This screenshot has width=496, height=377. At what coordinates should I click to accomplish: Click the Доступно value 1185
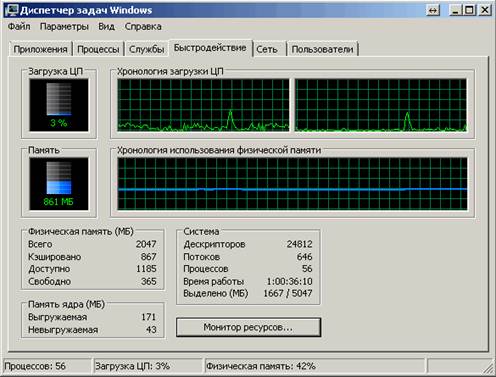click(x=146, y=269)
